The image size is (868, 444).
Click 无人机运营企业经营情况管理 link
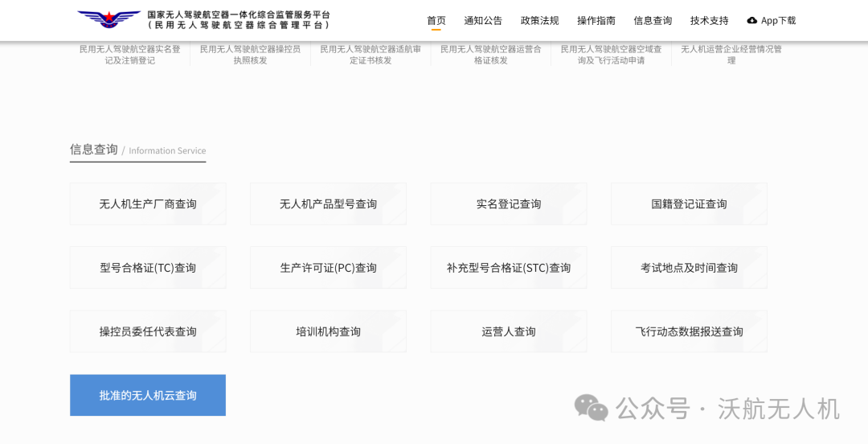pyautogui.click(x=731, y=55)
